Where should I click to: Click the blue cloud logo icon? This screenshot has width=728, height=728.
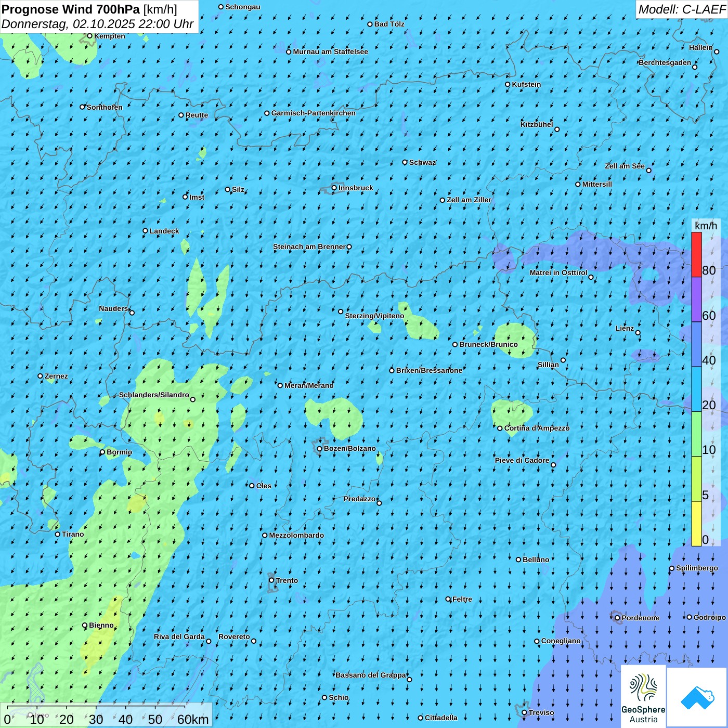pos(697,698)
